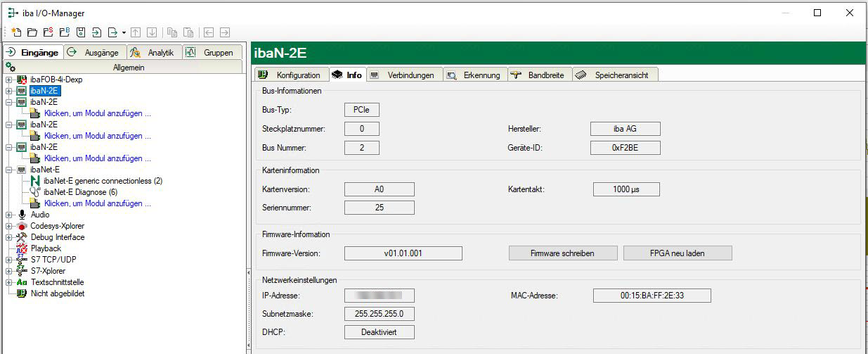Viewport: 868px width, 354px height.
Task: Click the Subnetzmaske field showing 255.255.255.0
Action: [379, 314]
